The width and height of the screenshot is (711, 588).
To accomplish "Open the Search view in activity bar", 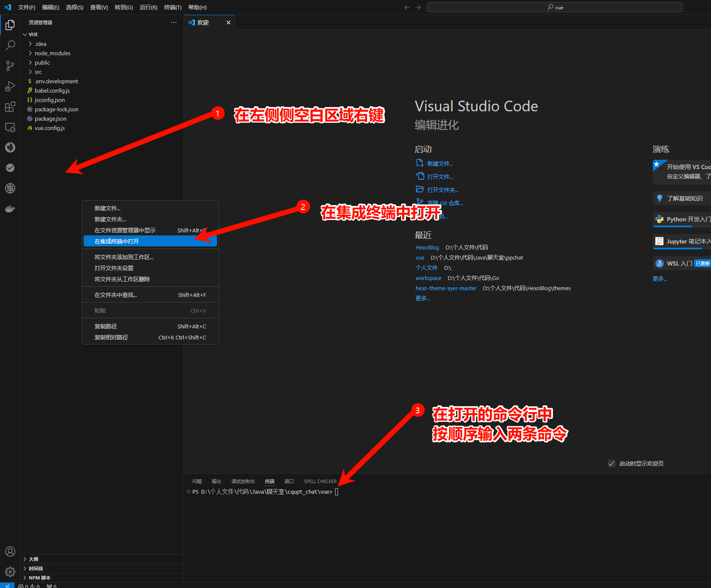I will [x=10, y=45].
